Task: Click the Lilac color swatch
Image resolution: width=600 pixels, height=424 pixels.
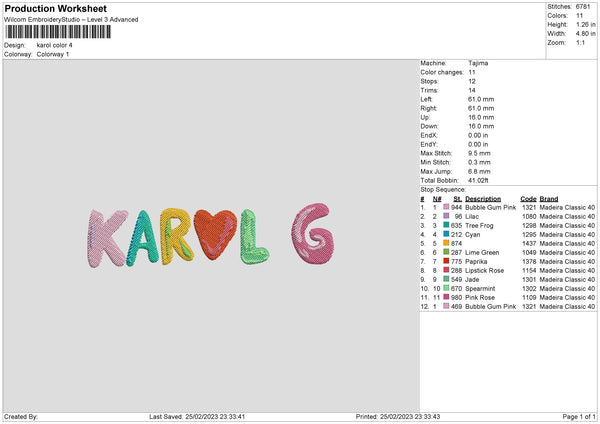Action: (446, 216)
